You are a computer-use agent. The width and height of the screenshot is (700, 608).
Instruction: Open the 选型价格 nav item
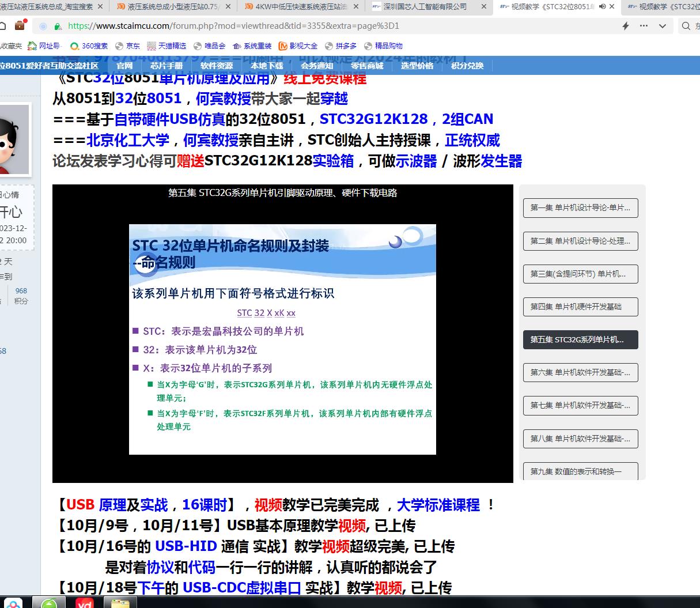(x=417, y=66)
